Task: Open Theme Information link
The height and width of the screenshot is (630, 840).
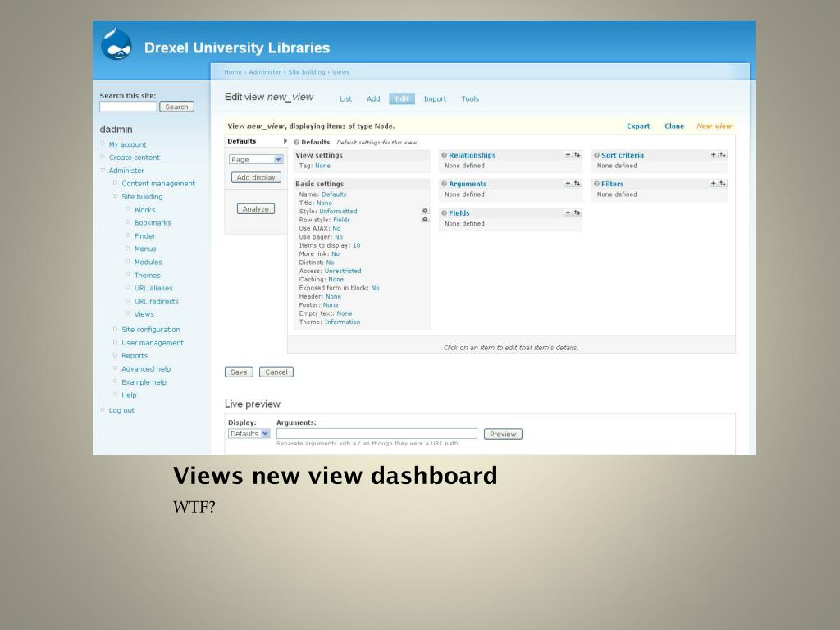Action: [342, 322]
